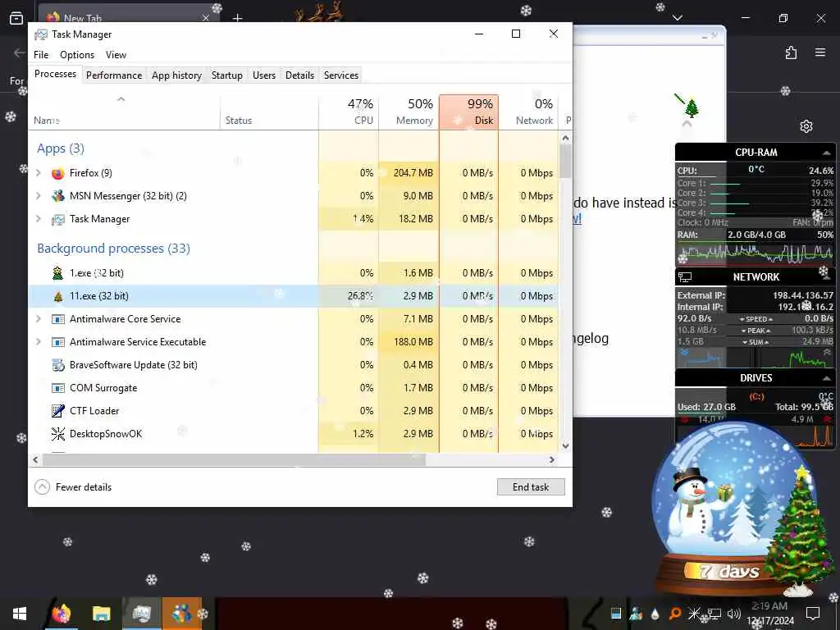Click the snow globe countdown gadget

click(x=741, y=509)
